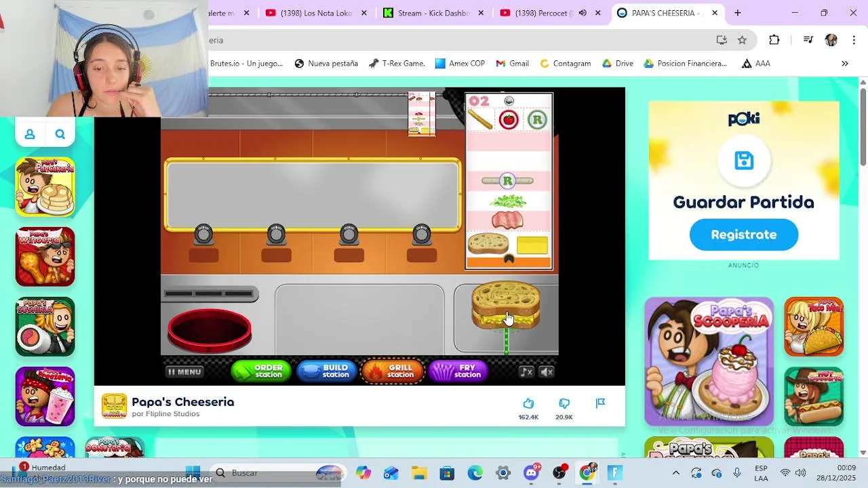868x488 pixels.
Task: Click the sandwich on the cutting board
Action: coord(506,306)
